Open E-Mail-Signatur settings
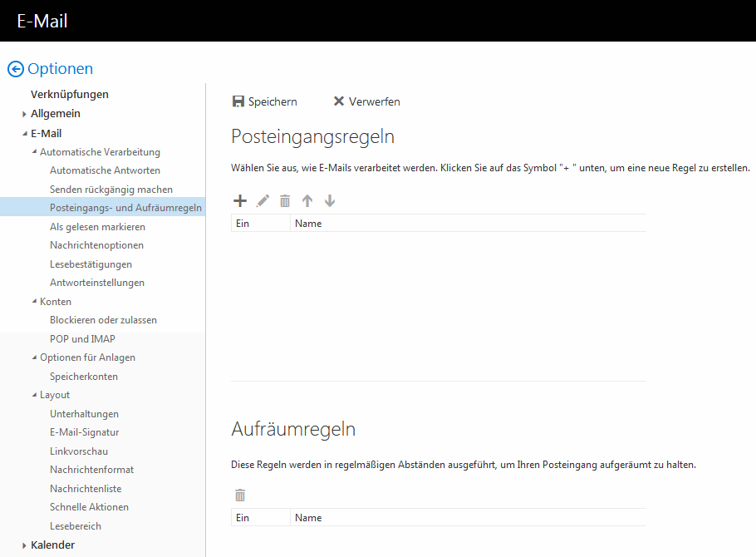756x557 pixels. pos(84,432)
